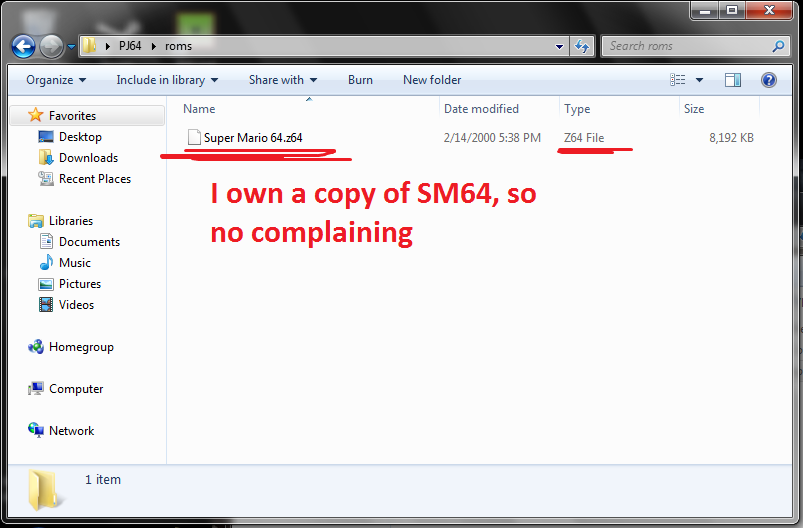This screenshot has height=528, width=803.
Task: Open Recent Places in sidebar
Action: click(x=95, y=179)
